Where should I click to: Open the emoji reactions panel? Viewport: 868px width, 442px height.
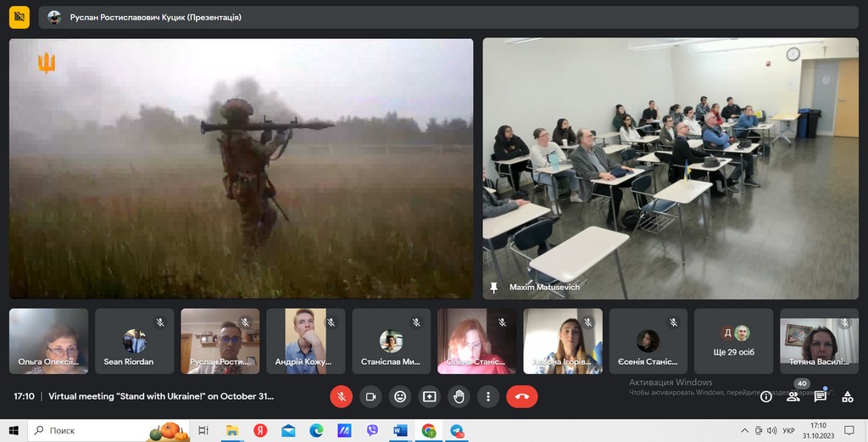point(400,396)
